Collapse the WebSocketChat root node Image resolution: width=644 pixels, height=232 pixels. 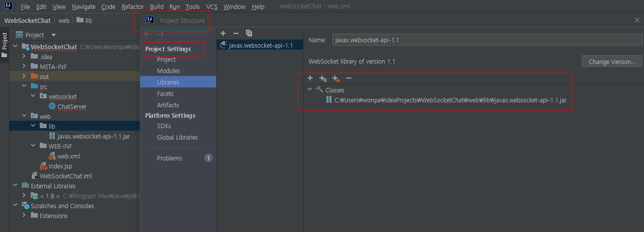(16, 47)
